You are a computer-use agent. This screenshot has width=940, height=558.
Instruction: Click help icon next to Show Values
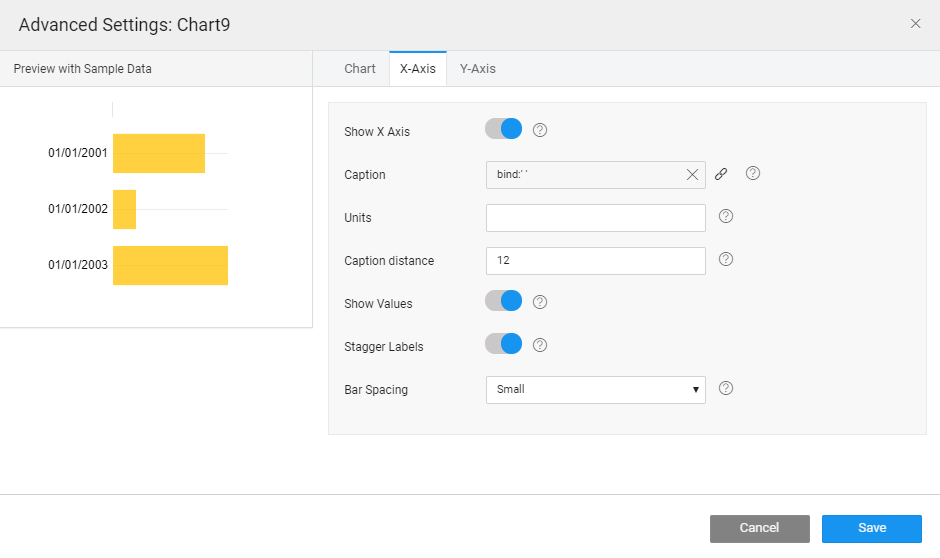540,302
